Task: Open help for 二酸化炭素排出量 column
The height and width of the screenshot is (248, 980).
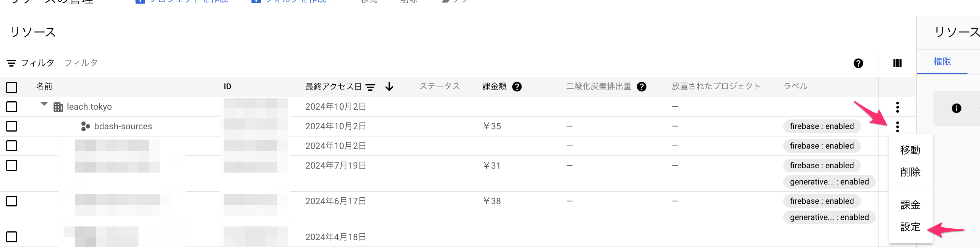Action: click(x=642, y=87)
